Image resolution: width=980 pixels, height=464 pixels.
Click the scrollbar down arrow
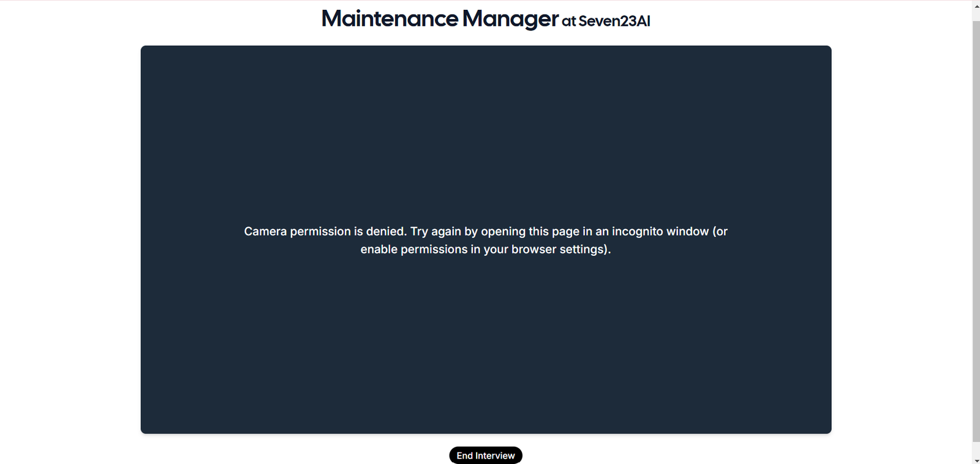[976, 460]
